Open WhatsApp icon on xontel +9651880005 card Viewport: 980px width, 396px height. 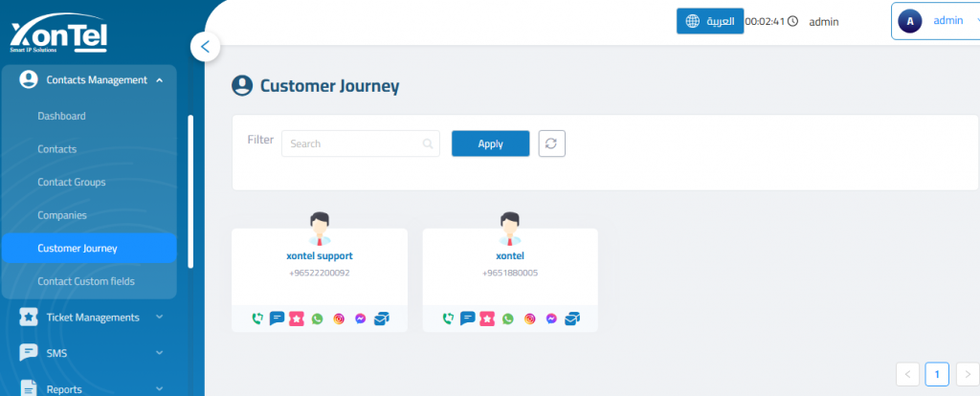point(508,319)
